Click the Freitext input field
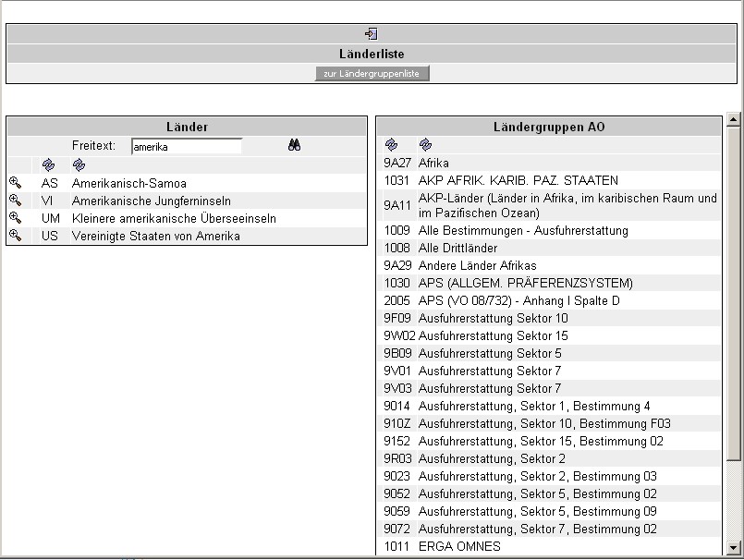The height and width of the screenshot is (560, 744). [x=186, y=146]
